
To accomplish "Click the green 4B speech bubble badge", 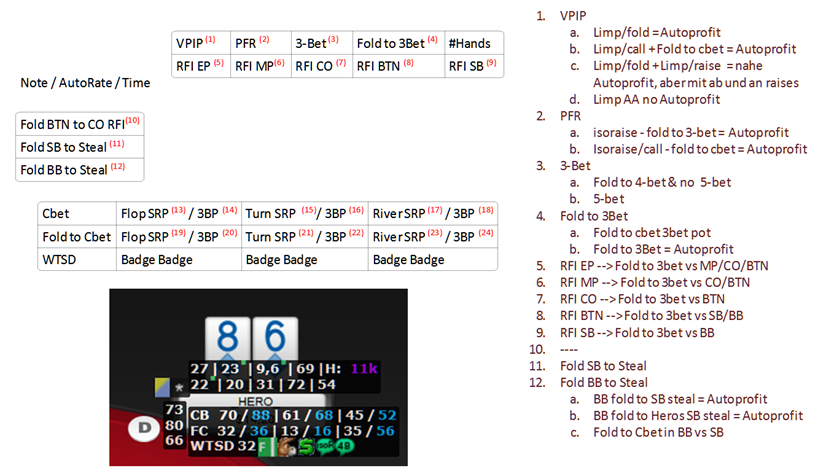I will tap(344, 447).
